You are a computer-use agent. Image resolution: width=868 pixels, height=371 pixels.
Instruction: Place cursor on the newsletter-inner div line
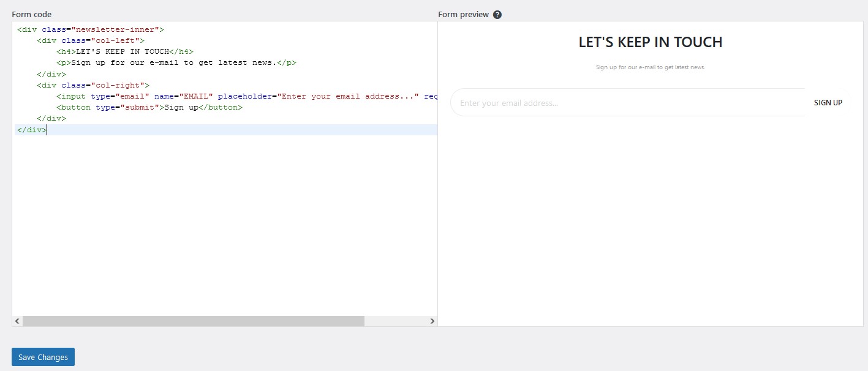[91, 29]
